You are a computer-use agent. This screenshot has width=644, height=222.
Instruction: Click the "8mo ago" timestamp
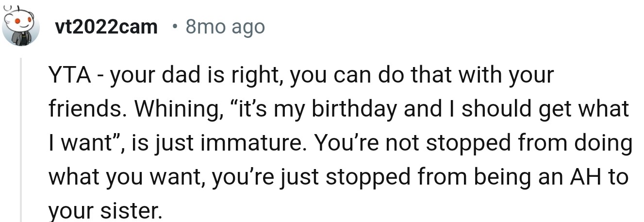(225, 27)
